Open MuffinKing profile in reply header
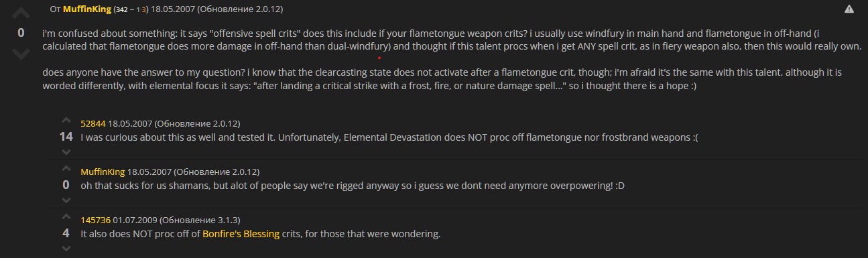Image resolution: width=868 pixels, height=258 pixels. click(x=103, y=172)
